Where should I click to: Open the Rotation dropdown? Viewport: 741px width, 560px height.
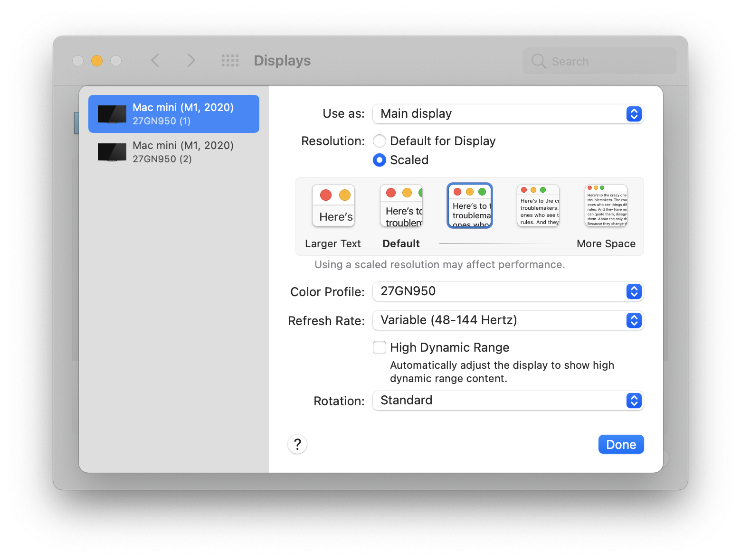click(508, 401)
